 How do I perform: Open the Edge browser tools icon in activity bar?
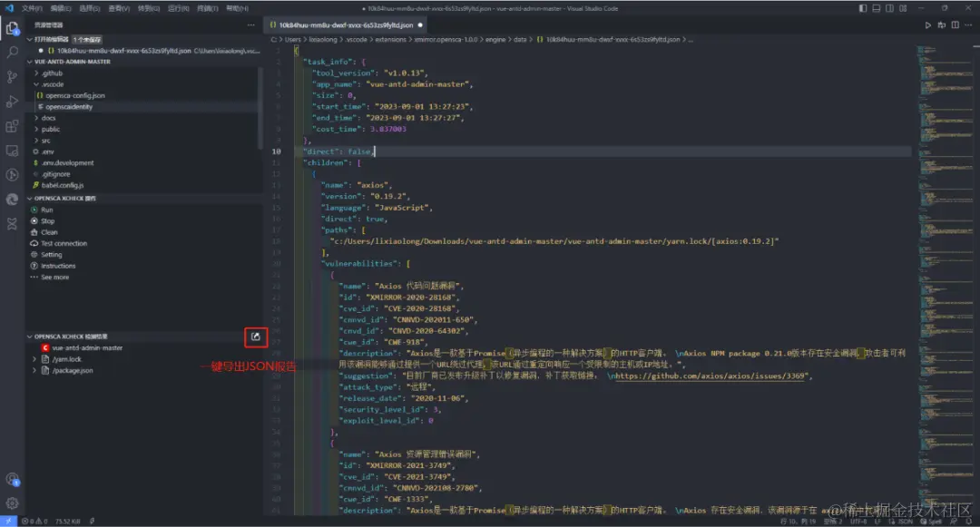point(12,200)
